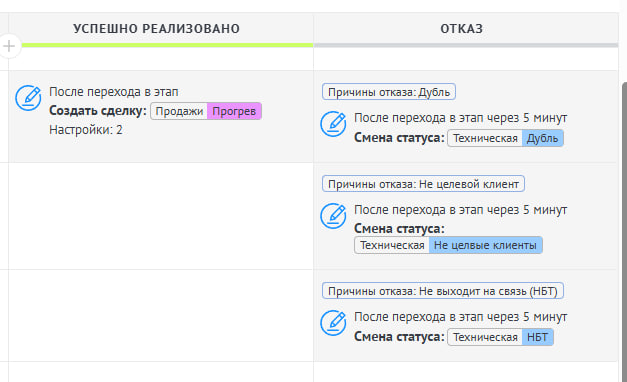This screenshot has width=627, height=382.
Task: Click the green stage color bar
Action: click(167, 45)
